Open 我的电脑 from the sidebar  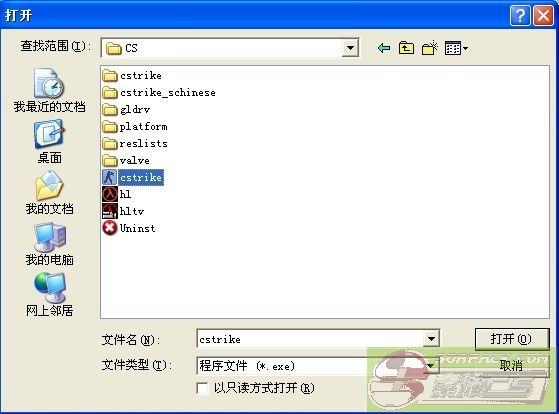pyautogui.click(x=49, y=244)
